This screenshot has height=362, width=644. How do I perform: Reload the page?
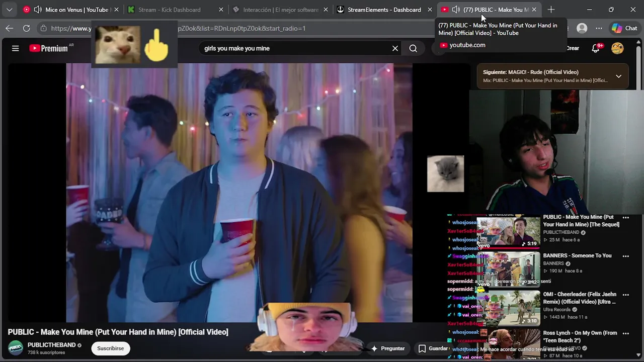(27, 28)
